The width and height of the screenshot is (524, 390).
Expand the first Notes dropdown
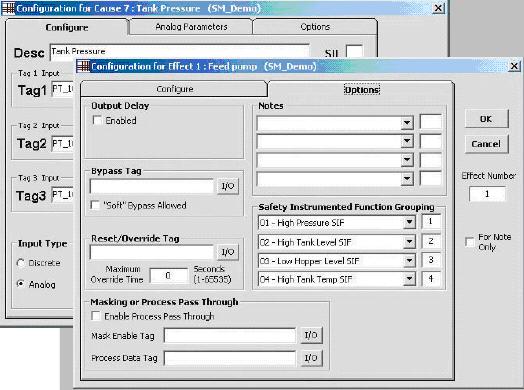tap(407, 123)
